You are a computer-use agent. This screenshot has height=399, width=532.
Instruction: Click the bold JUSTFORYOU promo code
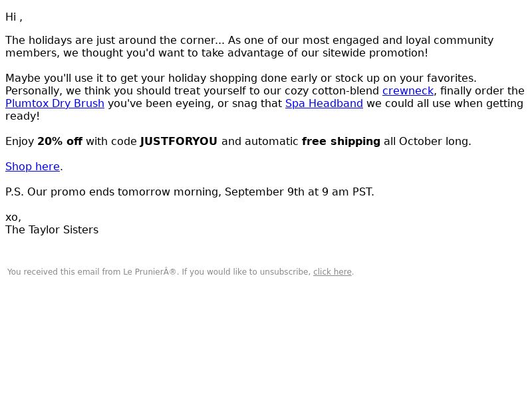pyautogui.click(x=178, y=142)
